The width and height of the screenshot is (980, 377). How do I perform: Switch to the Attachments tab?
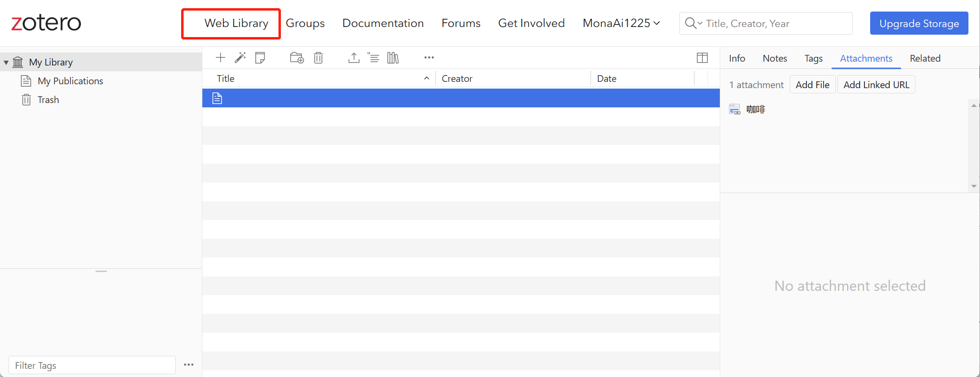click(x=866, y=58)
